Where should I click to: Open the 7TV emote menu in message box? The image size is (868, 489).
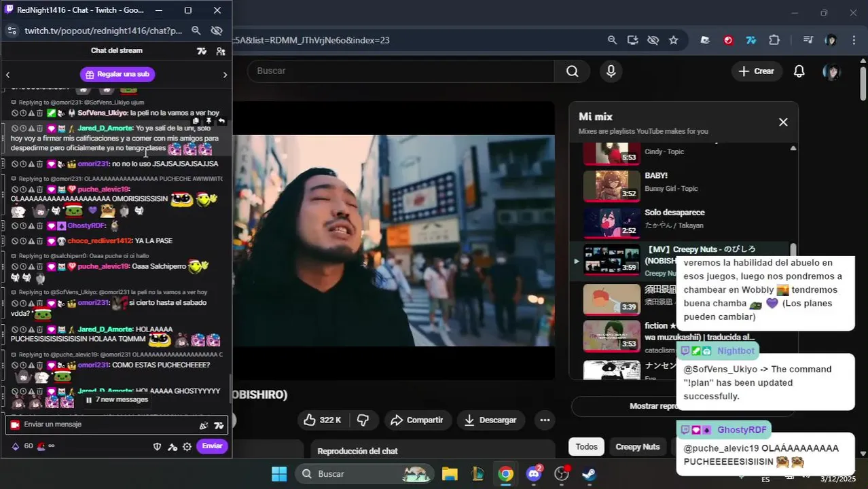point(219,426)
